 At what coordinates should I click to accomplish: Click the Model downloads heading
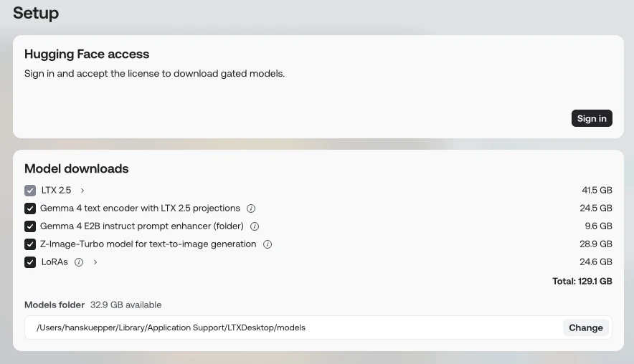[77, 168]
